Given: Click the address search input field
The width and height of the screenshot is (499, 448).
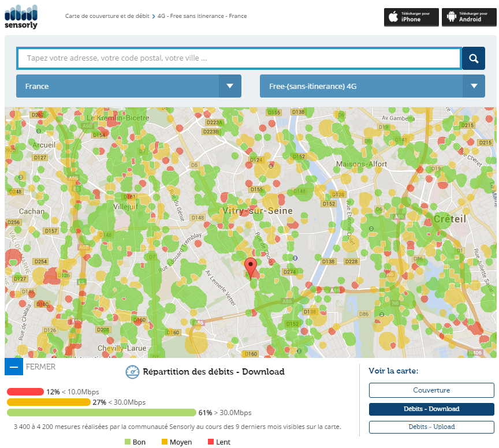Looking at the screenshot, I should 239,58.
